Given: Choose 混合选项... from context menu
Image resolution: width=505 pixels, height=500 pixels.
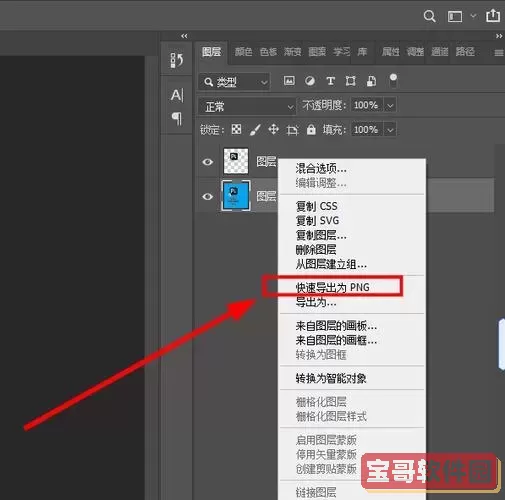Looking at the screenshot, I should coord(321,169).
